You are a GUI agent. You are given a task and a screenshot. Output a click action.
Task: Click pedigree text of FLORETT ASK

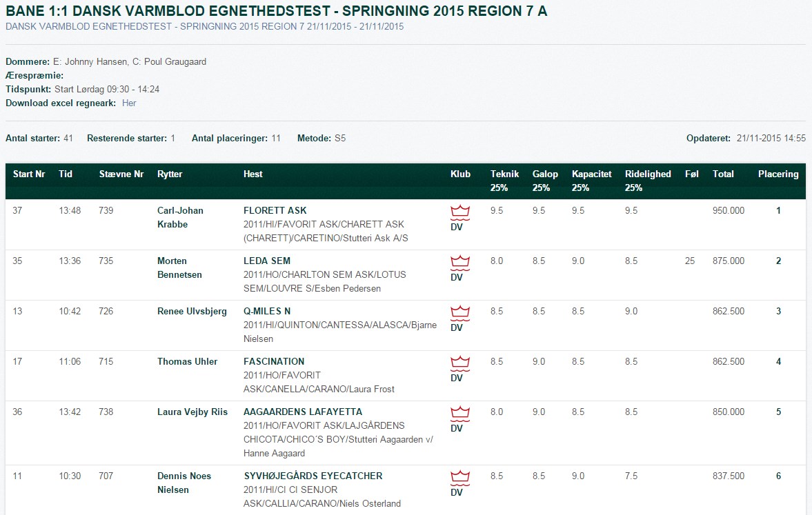tap(326, 232)
